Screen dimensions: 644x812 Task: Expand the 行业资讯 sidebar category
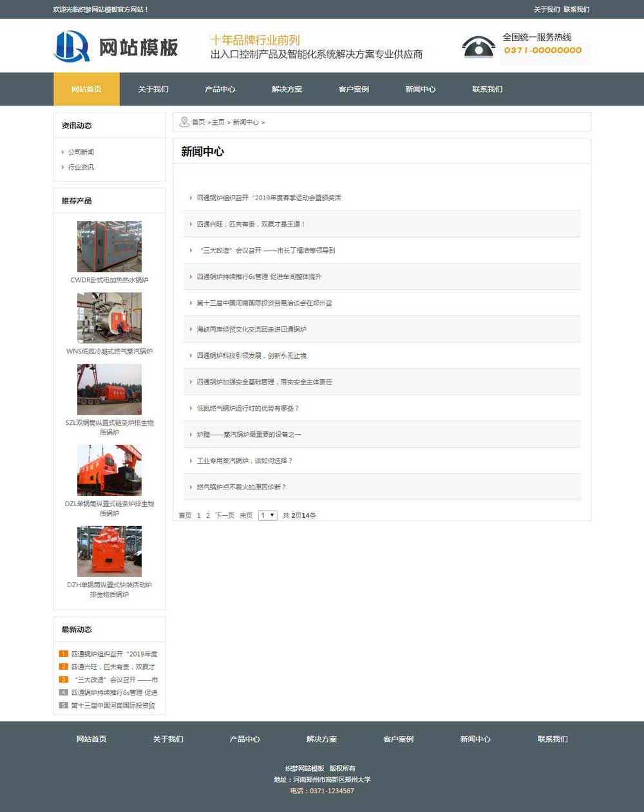(81, 167)
